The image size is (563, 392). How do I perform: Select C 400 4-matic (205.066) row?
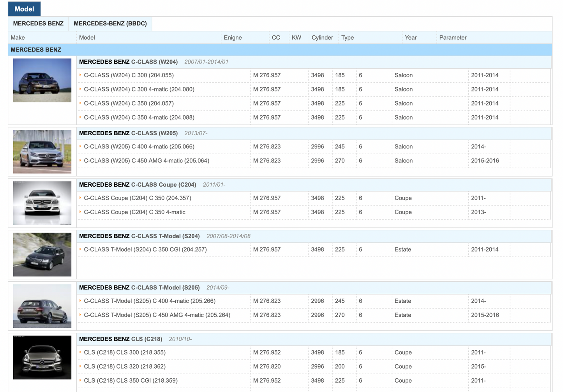314,147
